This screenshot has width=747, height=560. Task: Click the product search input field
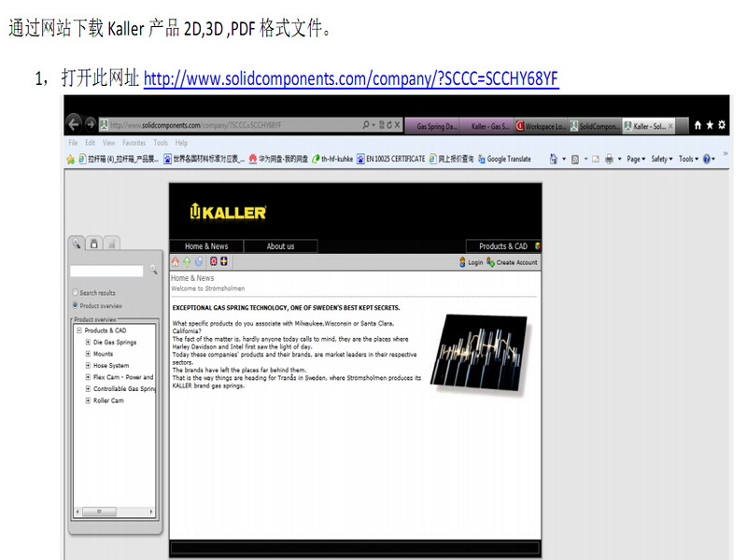tap(107, 271)
